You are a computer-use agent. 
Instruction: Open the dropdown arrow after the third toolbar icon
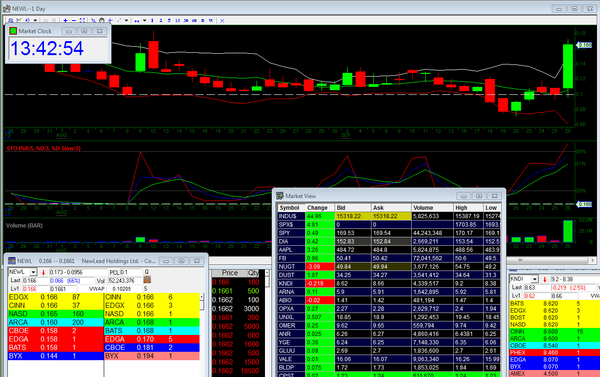[x=35, y=20]
